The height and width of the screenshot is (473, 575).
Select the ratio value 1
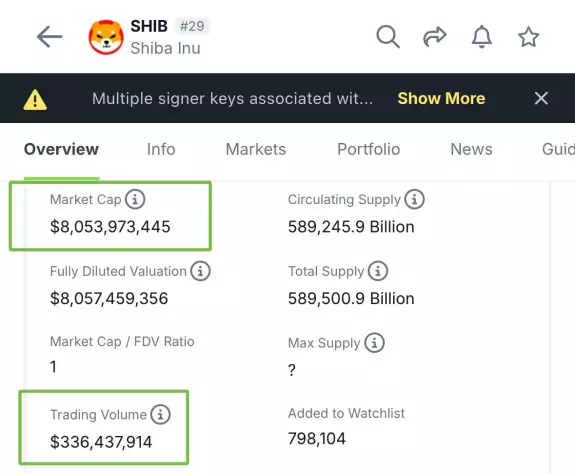pos(53,367)
